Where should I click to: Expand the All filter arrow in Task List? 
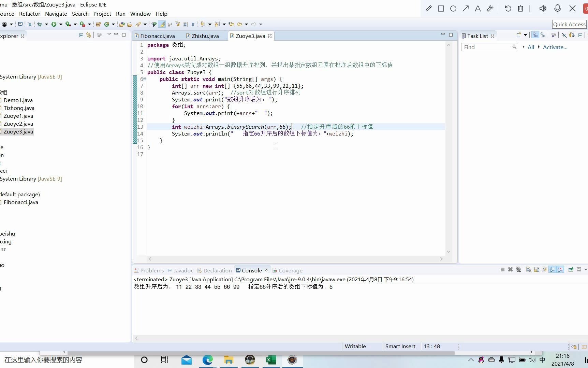(x=524, y=47)
